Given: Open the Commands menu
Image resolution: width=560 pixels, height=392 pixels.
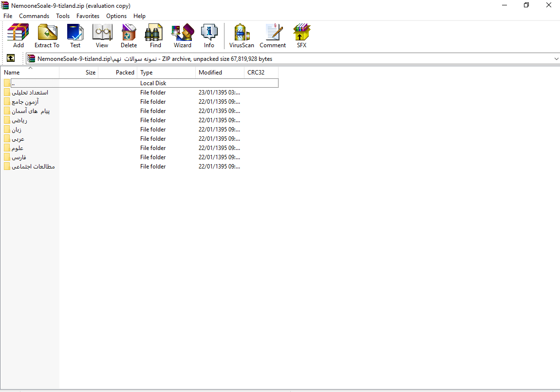Looking at the screenshot, I should pos(34,16).
